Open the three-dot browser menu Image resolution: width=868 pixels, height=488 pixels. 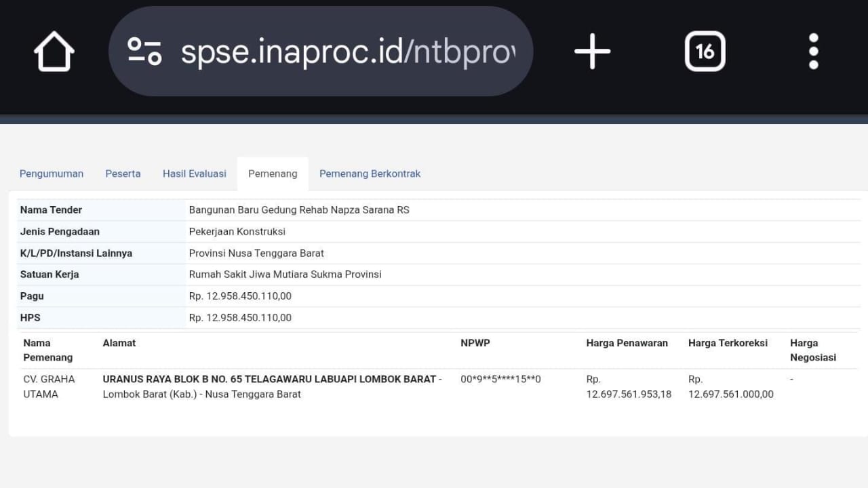813,52
